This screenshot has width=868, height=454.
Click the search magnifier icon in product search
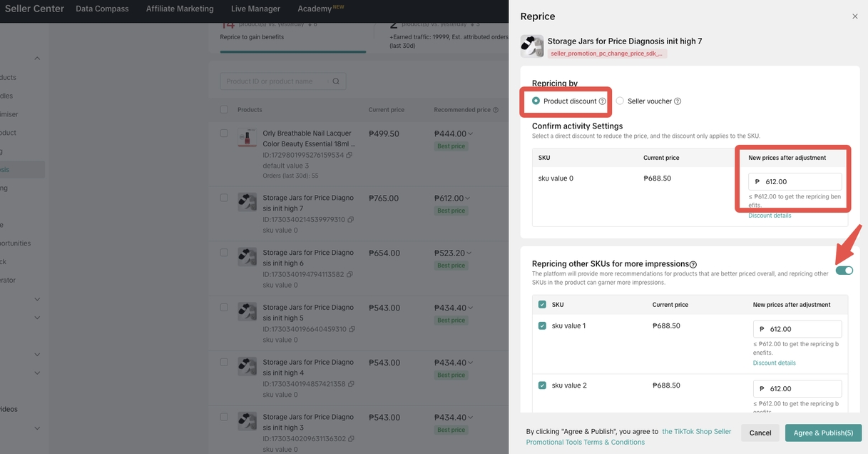pyautogui.click(x=336, y=81)
